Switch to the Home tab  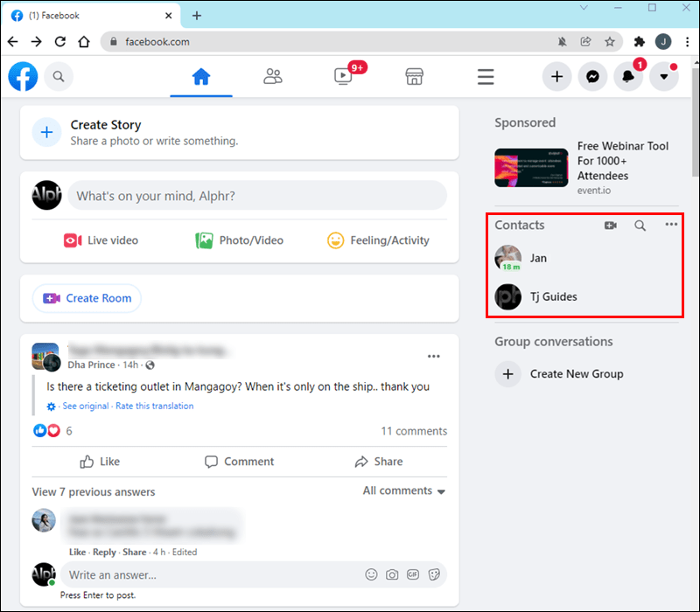pyautogui.click(x=201, y=77)
